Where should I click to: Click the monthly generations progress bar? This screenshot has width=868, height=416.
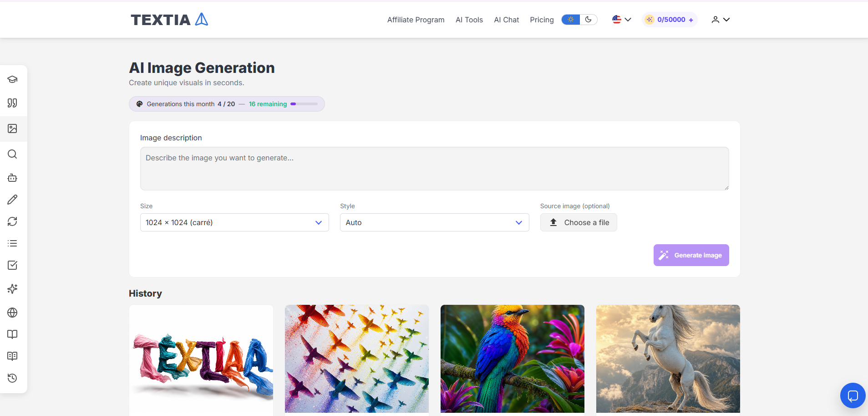pos(304,104)
